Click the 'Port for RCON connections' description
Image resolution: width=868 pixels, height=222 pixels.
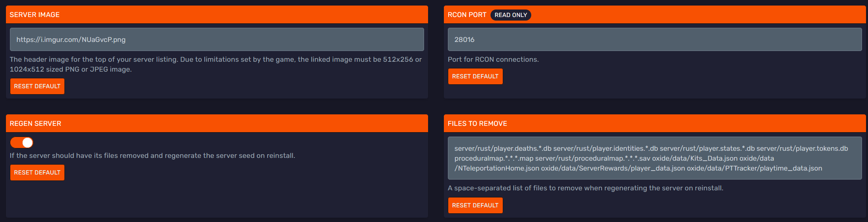point(493,59)
